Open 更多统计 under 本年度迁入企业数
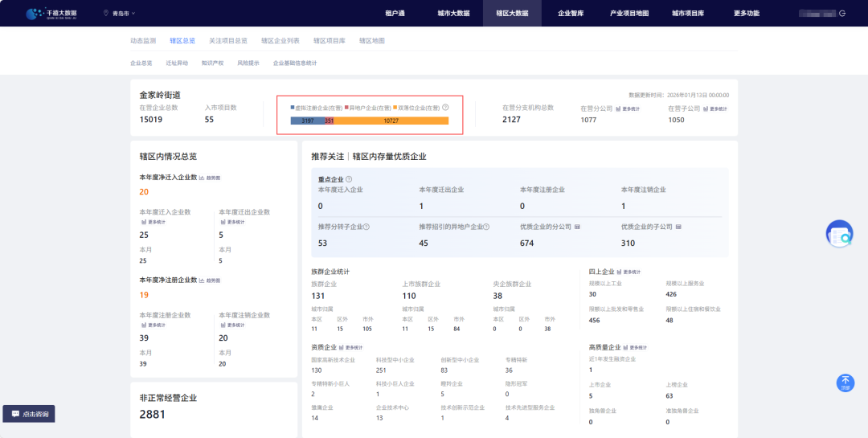868x438 pixels. (x=153, y=222)
